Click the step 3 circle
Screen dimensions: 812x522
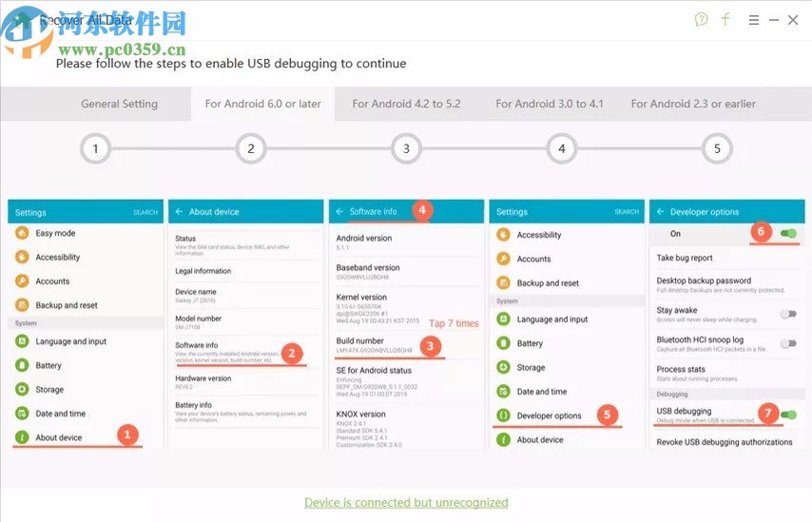tap(406, 148)
